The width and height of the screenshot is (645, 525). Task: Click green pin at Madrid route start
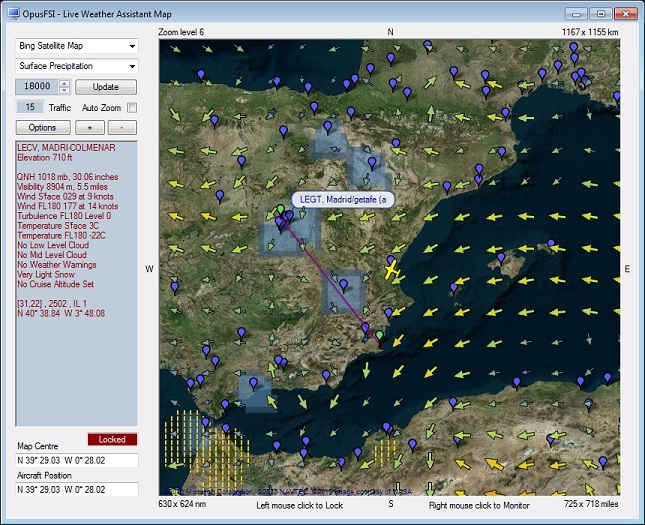click(280, 209)
